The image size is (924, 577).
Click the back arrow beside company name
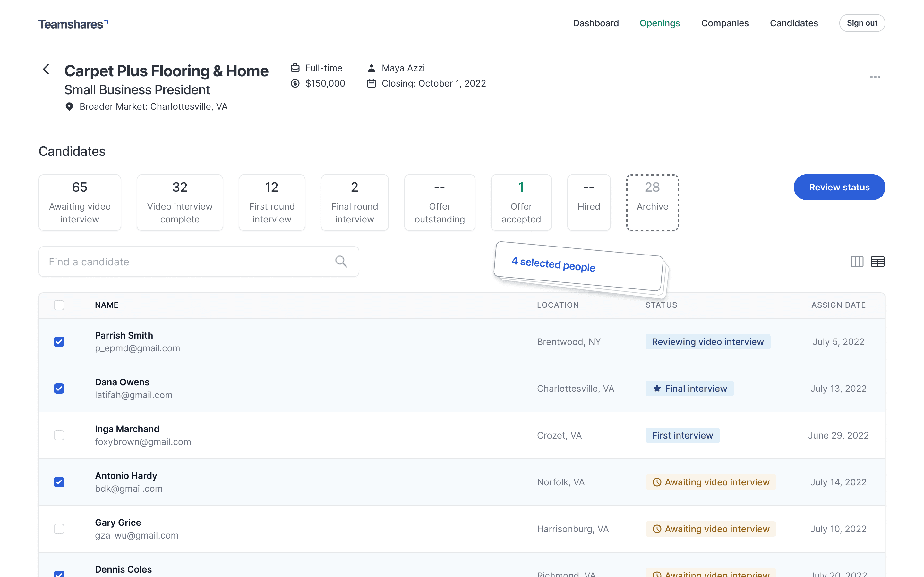point(46,70)
